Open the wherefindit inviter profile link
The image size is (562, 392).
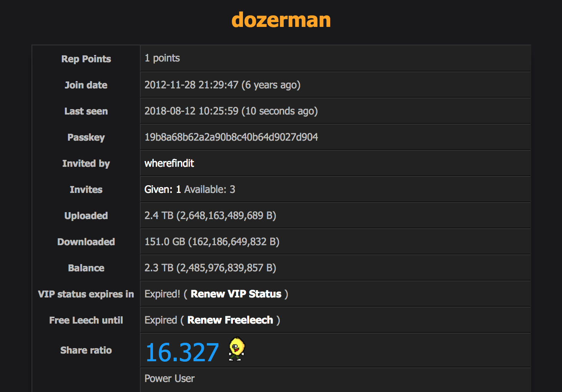169,163
